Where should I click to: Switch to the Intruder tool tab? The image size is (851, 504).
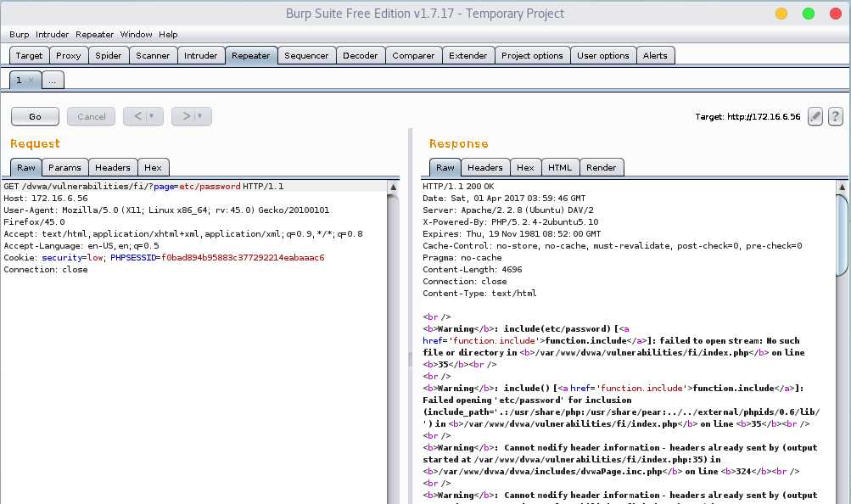point(201,55)
